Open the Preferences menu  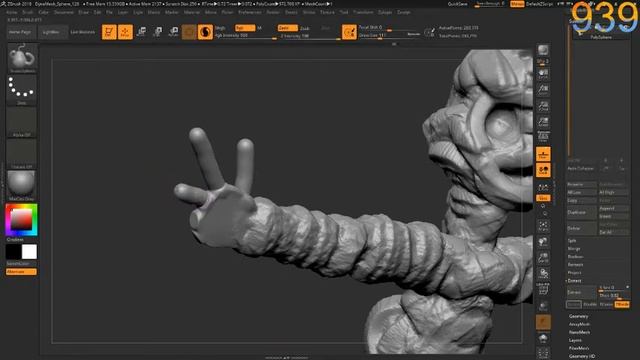[x=250, y=12]
